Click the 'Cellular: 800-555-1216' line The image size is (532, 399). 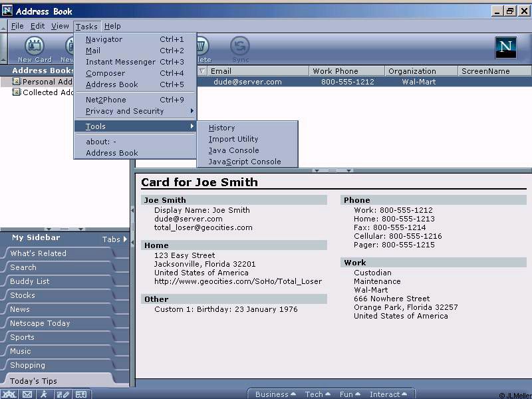[398, 236]
